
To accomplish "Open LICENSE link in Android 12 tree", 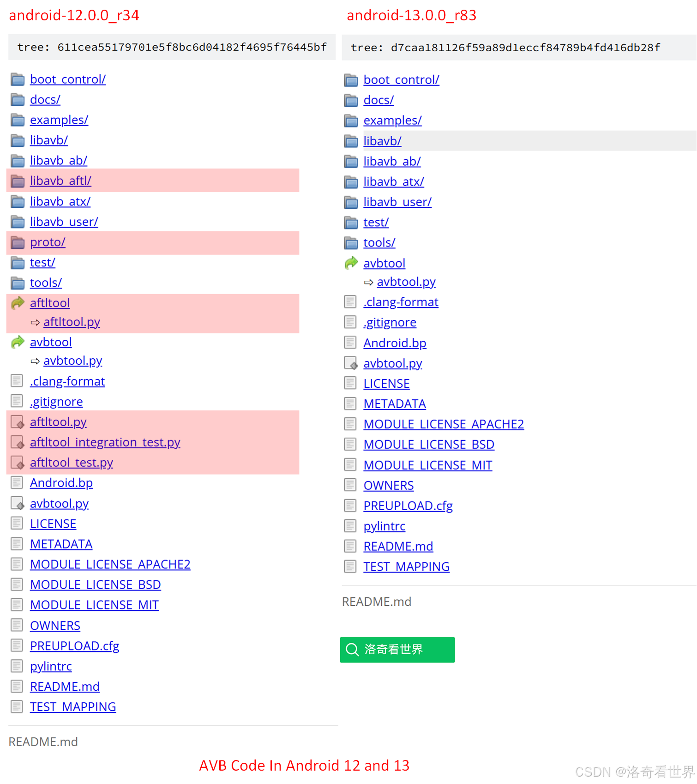I will 53,524.
